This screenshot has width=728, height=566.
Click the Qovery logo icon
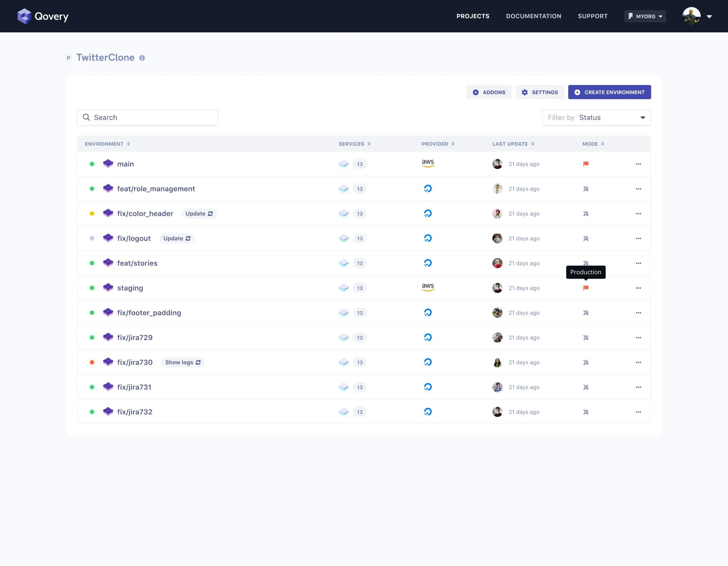coord(24,16)
